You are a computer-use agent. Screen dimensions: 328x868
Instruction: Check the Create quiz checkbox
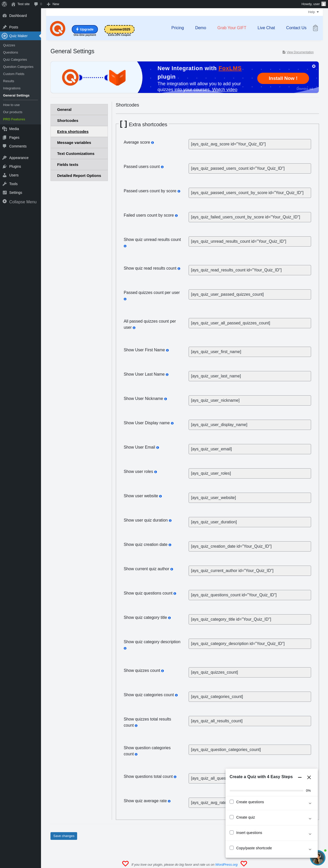click(232, 817)
